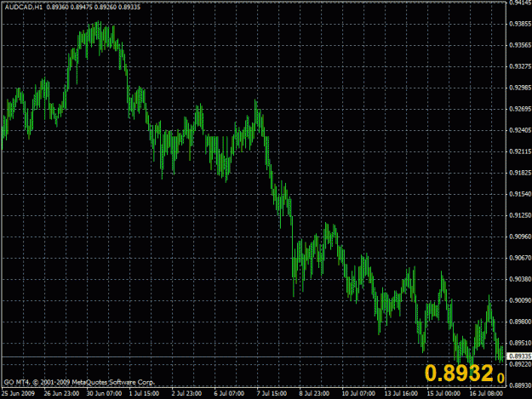
Task: Click the 0.93855 price scale label
Action: tap(520, 24)
